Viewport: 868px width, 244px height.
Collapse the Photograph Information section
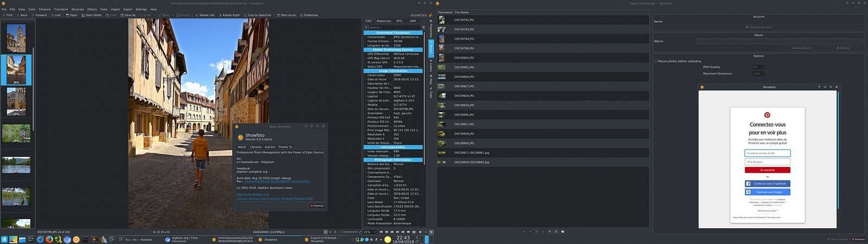[x=393, y=160]
